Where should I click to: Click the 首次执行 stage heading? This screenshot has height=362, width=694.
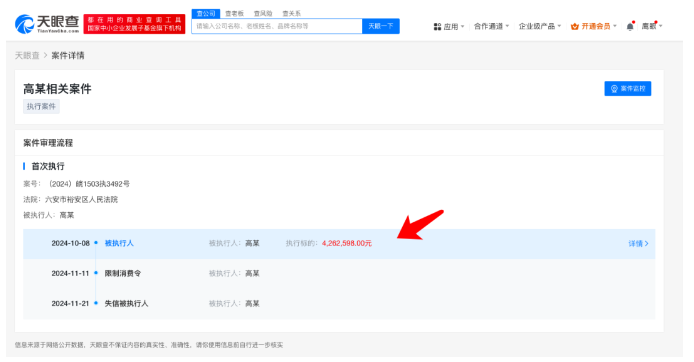pos(48,166)
